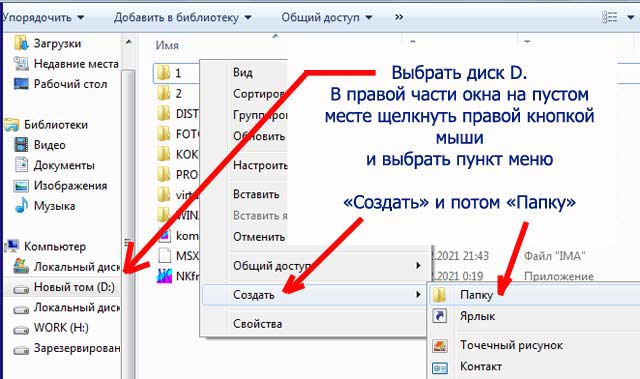
Task: Select the KOK folder icon
Action: click(164, 154)
